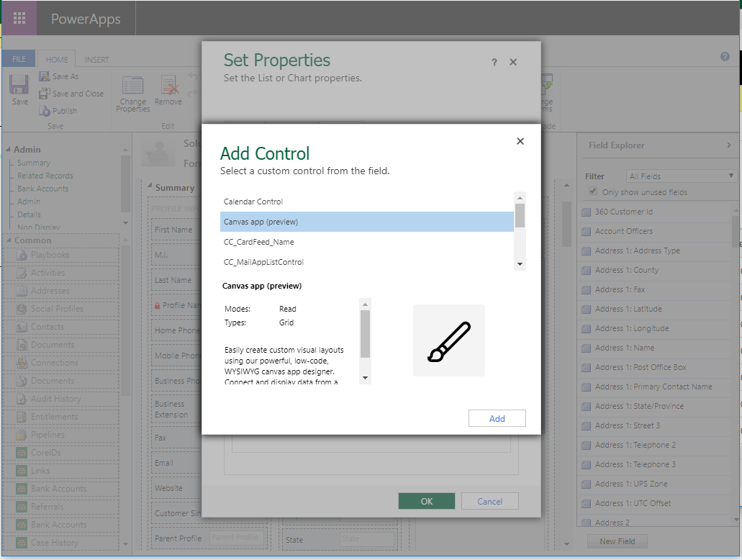Toggle Only show unused fields checkbox

593,192
